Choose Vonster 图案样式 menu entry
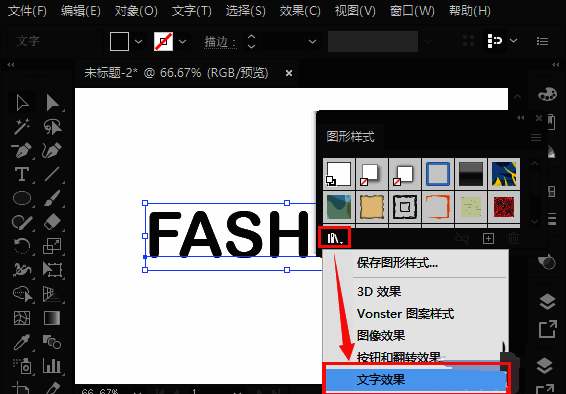The height and width of the screenshot is (394, 566). (405, 314)
